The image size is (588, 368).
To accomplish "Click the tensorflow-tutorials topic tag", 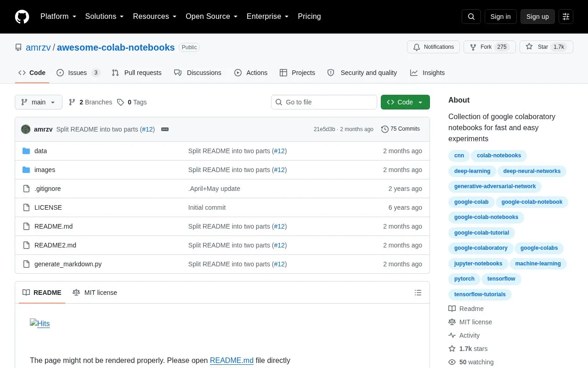I will [x=480, y=294].
